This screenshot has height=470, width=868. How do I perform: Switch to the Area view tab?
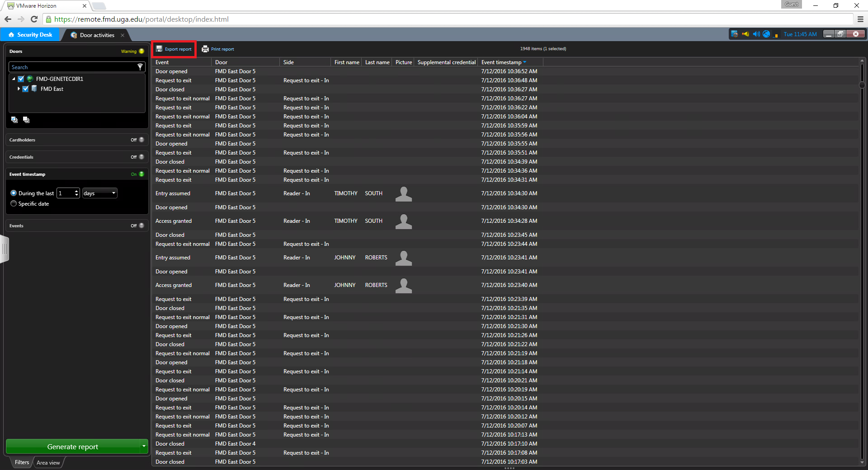click(48, 463)
